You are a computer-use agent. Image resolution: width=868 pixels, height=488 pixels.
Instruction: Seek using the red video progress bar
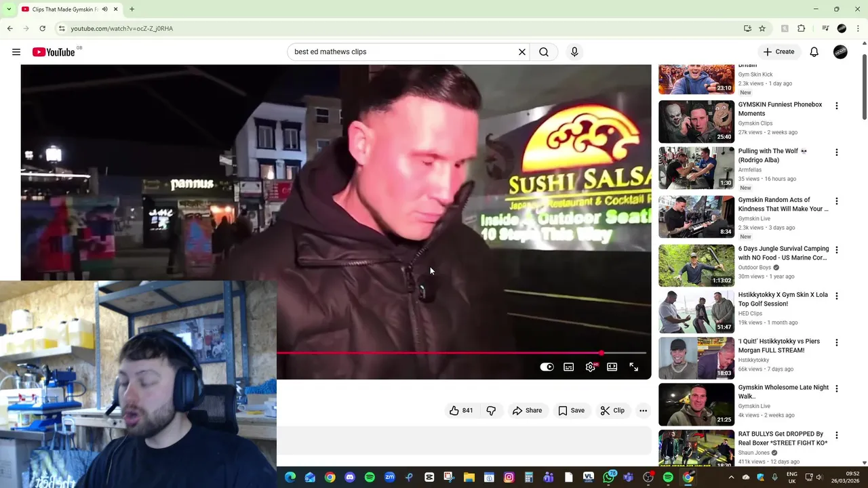coord(461,353)
